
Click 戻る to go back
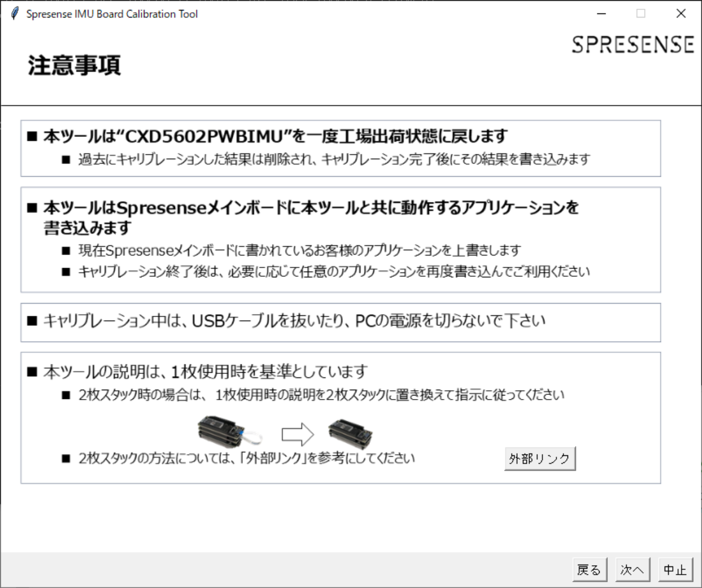pyautogui.click(x=589, y=569)
